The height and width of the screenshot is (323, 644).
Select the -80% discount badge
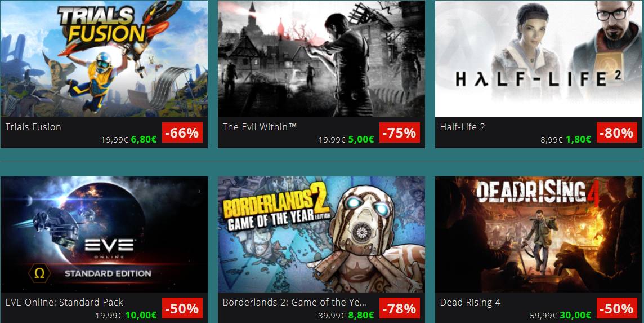tap(617, 132)
